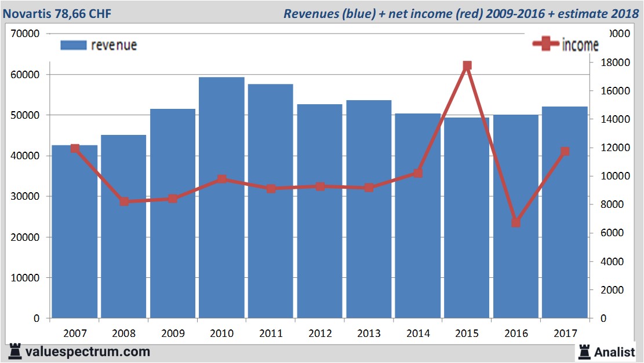Click the rook icon next to Analist
This screenshot has height=363, width=644.
[x=584, y=351]
